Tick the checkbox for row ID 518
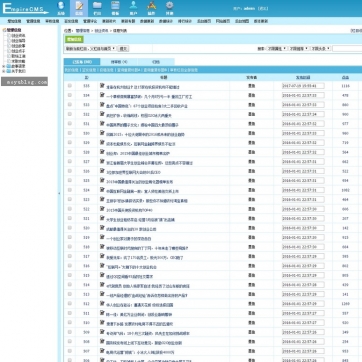This screenshot has height=362, width=362. click(70, 247)
